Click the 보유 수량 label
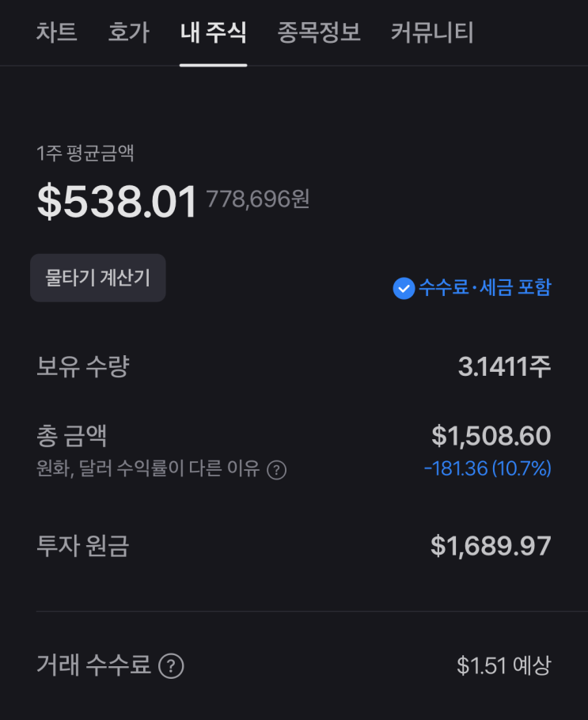This screenshot has width=588, height=720. (82, 366)
